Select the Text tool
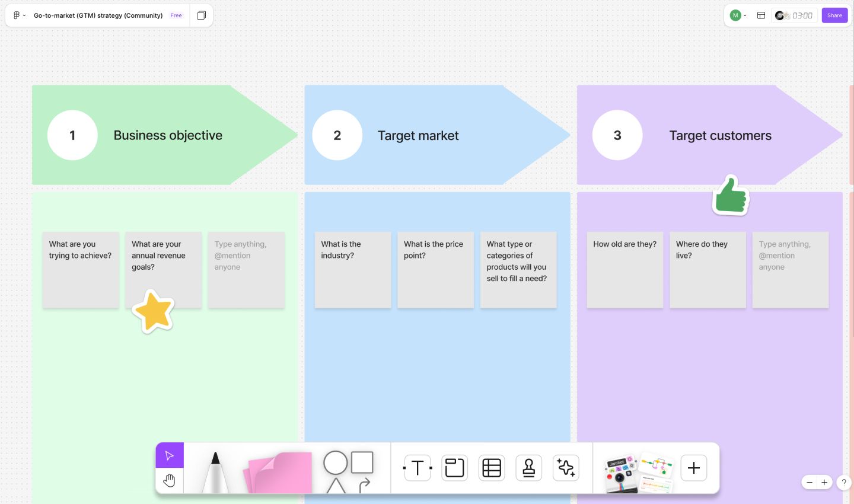Screen dimensions: 854x504 pos(418,468)
